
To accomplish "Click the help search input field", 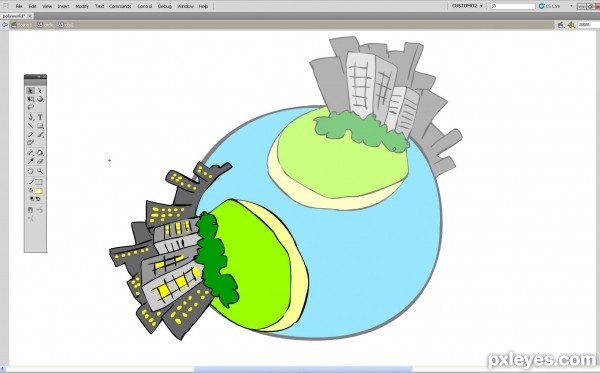I will point(513,6).
